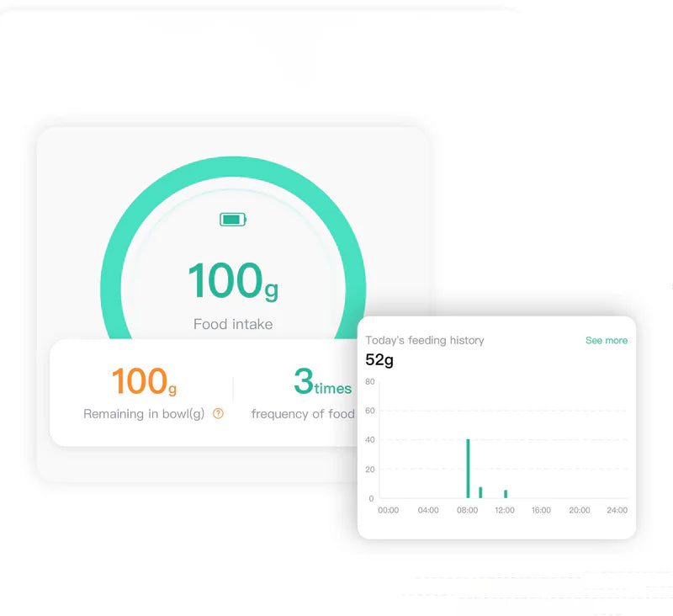Select the small bar just after 08:00

click(x=480, y=492)
